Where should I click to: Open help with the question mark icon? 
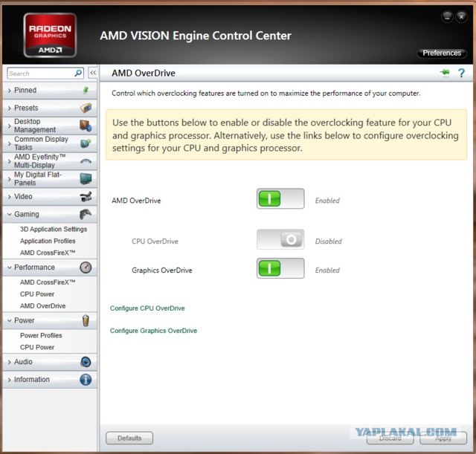[x=461, y=73]
